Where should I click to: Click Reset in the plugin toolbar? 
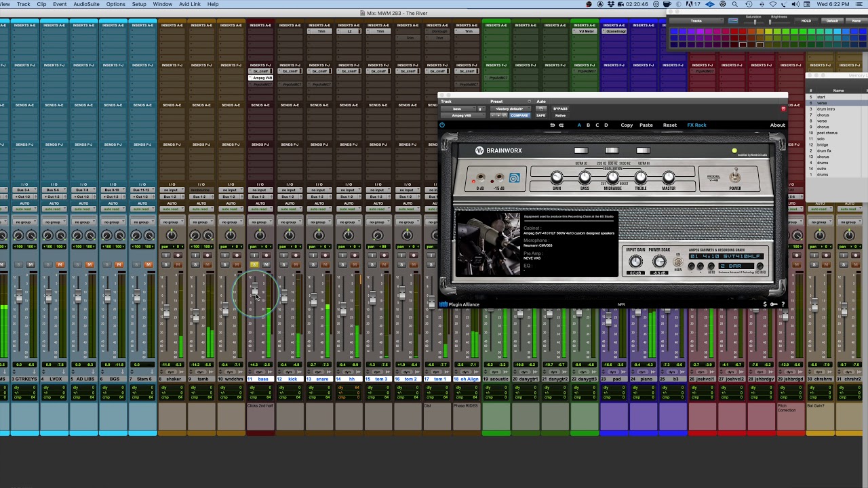coord(670,125)
